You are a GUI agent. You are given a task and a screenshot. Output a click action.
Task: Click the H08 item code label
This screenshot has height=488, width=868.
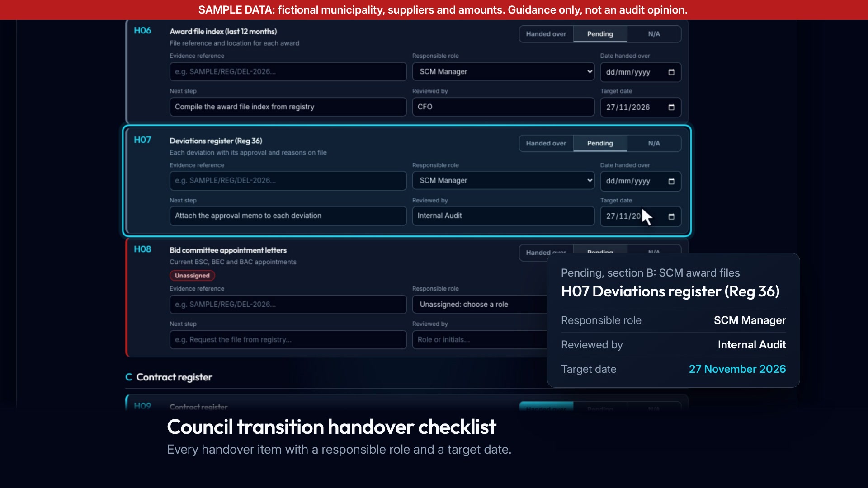click(142, 249)
